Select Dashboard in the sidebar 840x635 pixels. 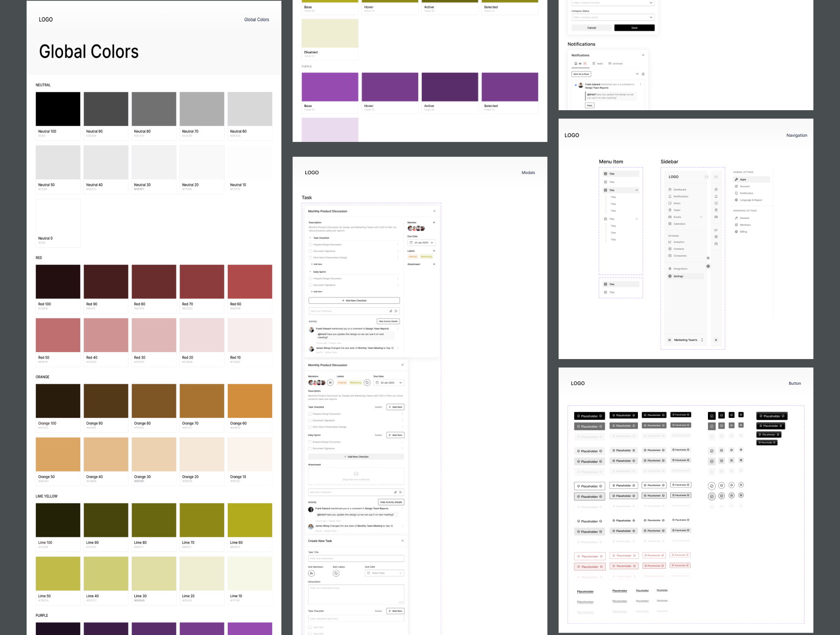(x=680, y=190)
